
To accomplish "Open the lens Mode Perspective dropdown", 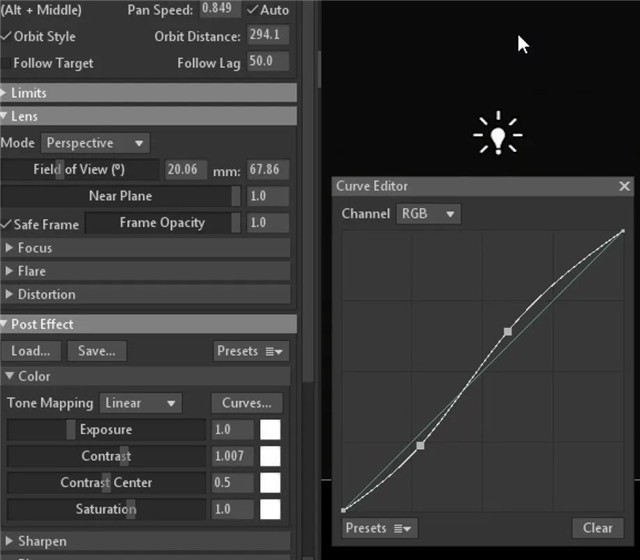I will (96, 143).
